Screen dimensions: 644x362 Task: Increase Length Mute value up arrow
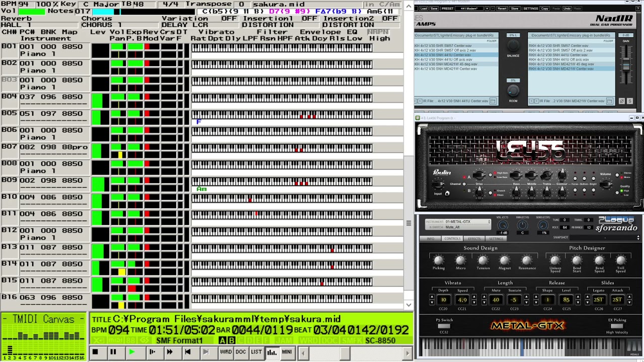point(485,297)
